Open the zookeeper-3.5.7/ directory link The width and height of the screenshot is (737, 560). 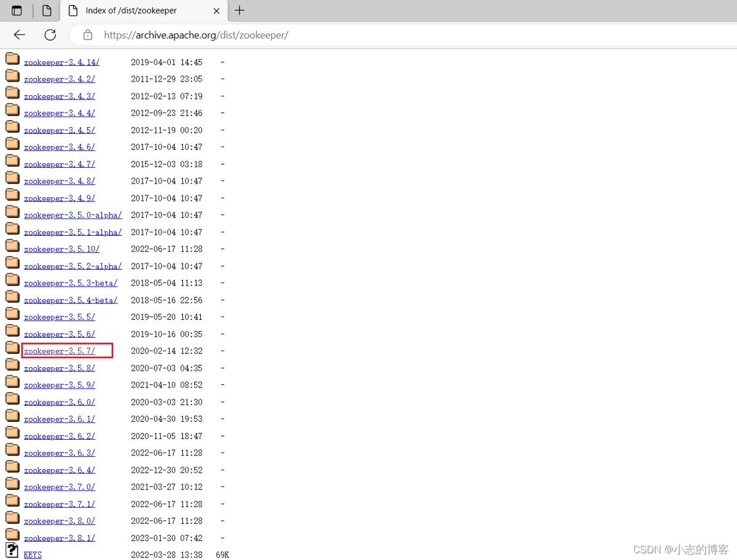tap(60, 351)
